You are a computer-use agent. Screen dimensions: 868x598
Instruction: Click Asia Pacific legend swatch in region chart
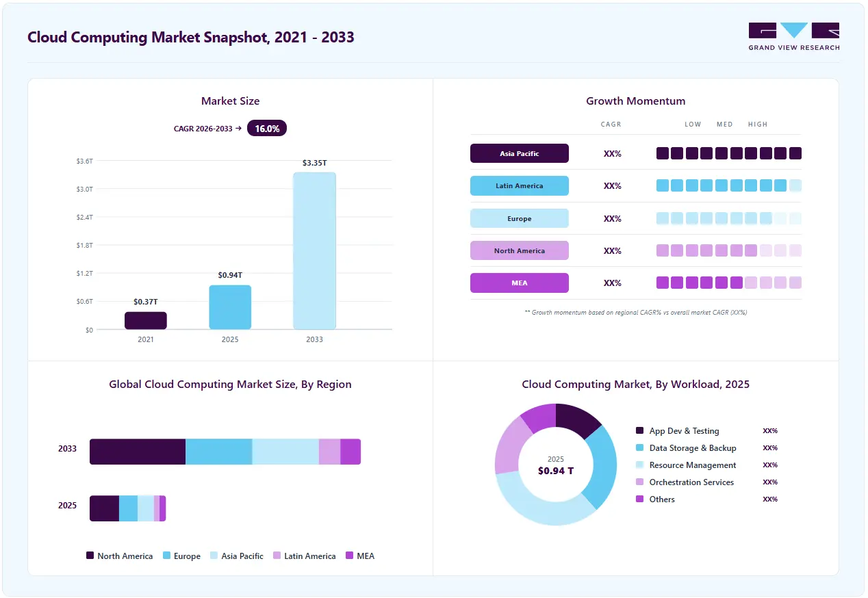point(214,556)
